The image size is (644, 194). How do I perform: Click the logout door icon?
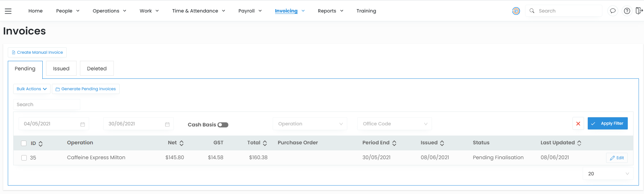[639, 11]
